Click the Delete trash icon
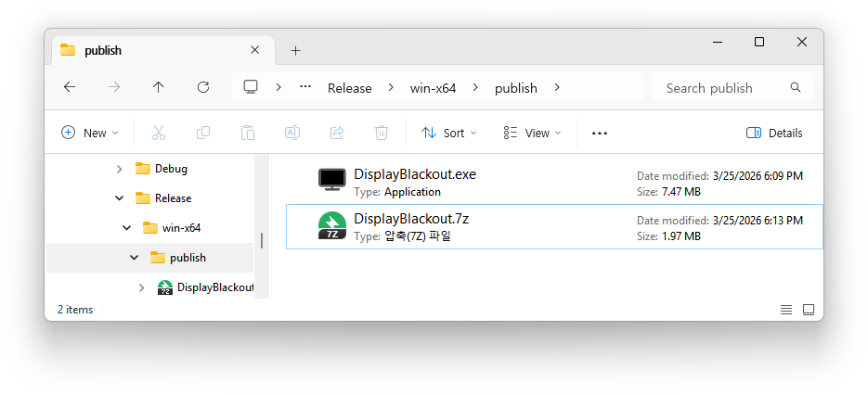The height and width of the screenshot is (395, 868). (x=382, y=133)
